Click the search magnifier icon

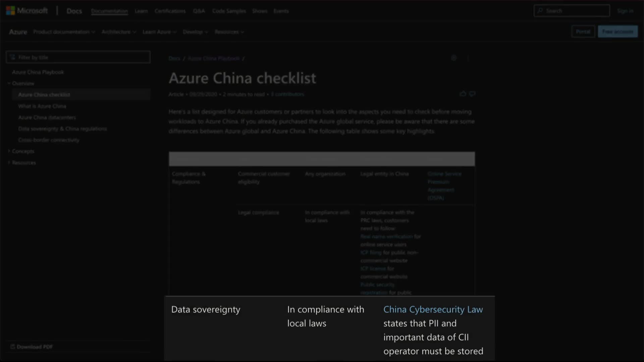[x=540, y=11]
